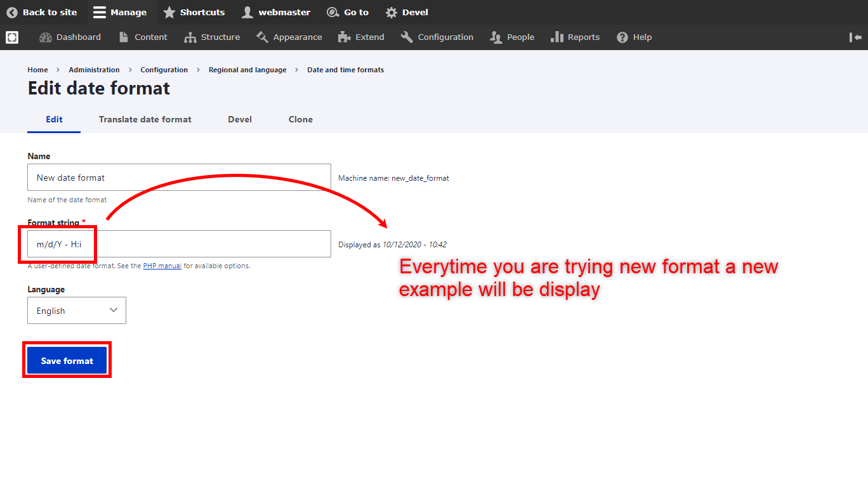
Task: Open the Go to search icon
Action: pos(332,12)
